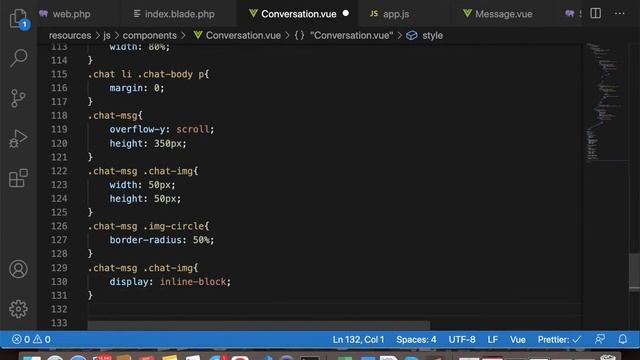Viewport: 640px width, 360px height.
Task: Open the Run and Debug view
Action: [x=18, y=138]
